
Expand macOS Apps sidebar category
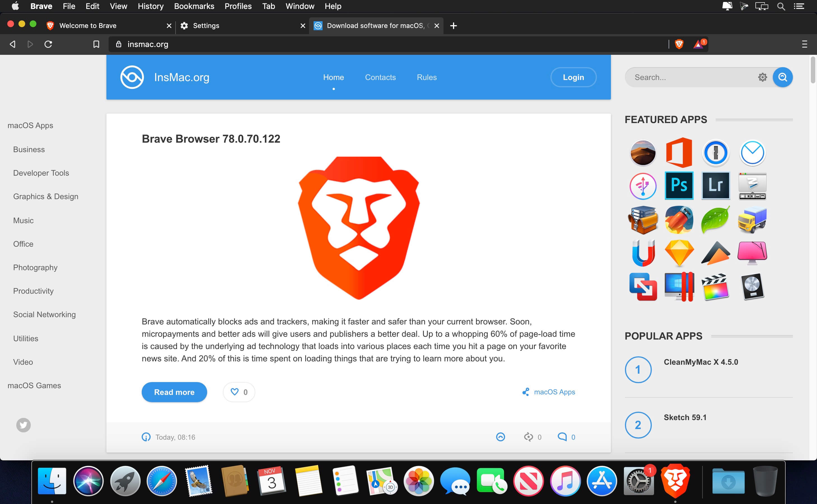[30, 125]
